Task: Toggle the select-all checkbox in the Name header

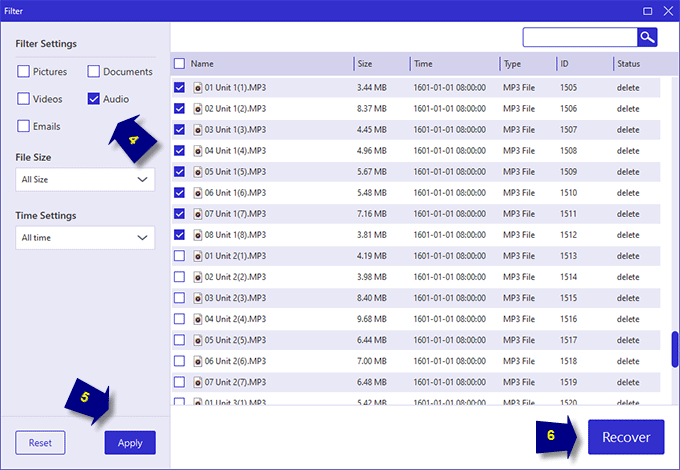Action: coord(180,64)
